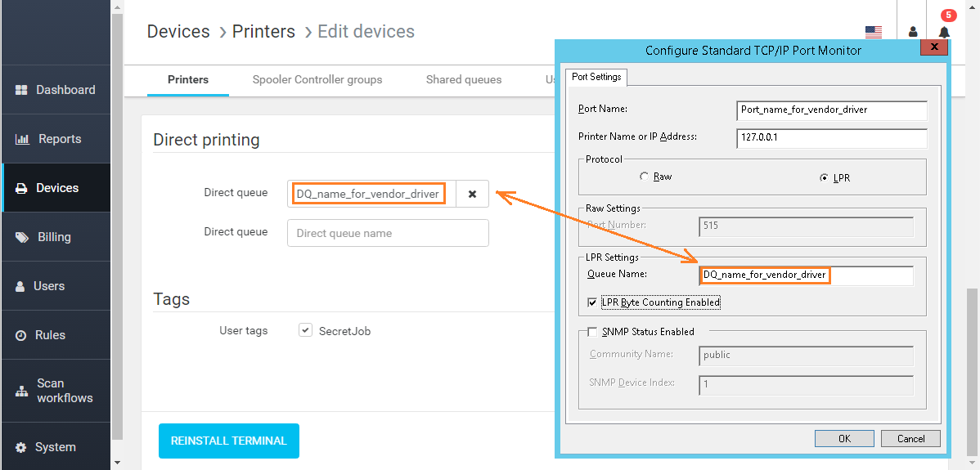Uncheck the SecretJob user tag

[305, 330]
